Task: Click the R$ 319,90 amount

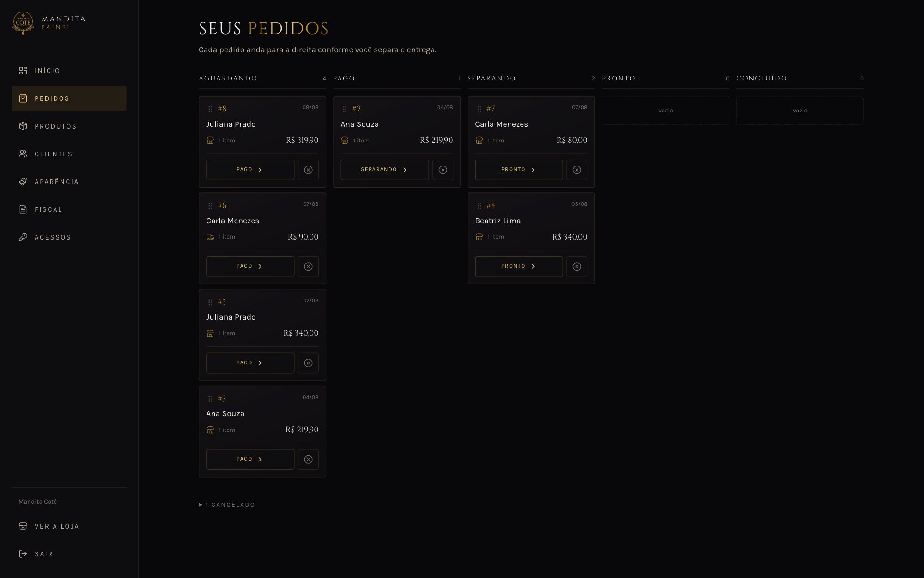Action: click(302, 140)
